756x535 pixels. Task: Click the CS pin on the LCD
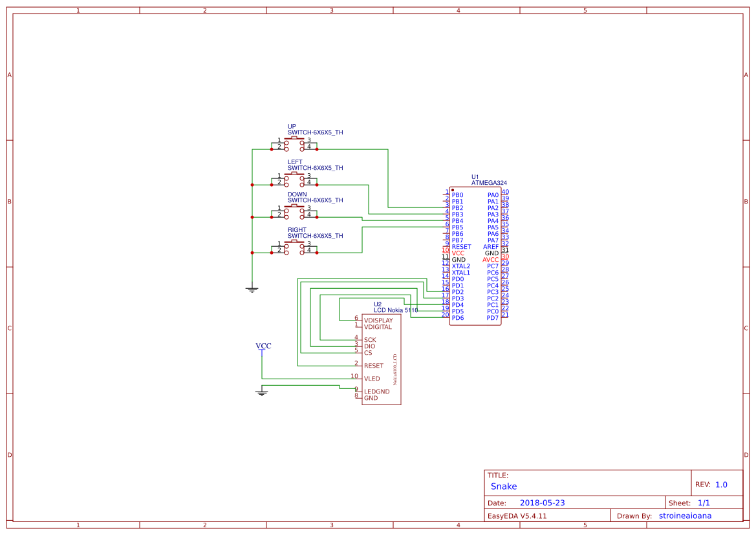[x=368, y=353]
